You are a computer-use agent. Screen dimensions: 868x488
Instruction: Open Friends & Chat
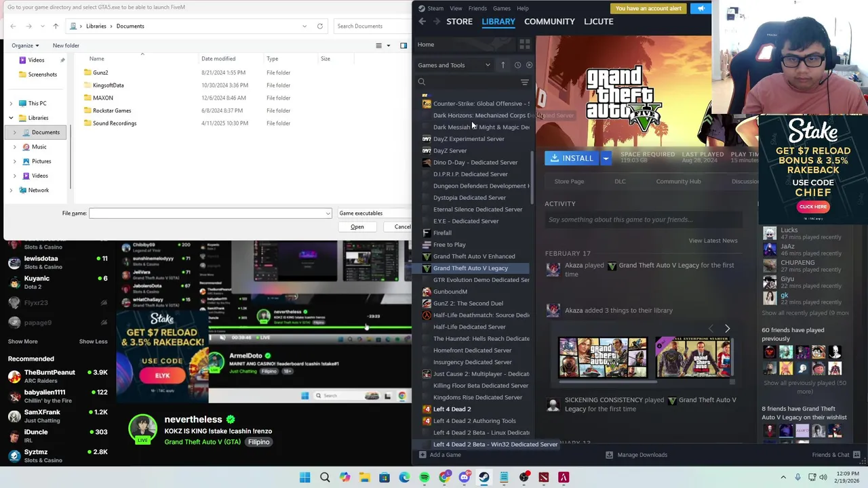pos(836,455)
